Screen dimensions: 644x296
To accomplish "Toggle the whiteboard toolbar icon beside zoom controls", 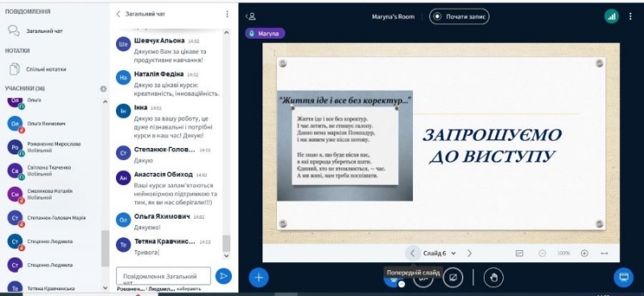I will click(519, 253).
